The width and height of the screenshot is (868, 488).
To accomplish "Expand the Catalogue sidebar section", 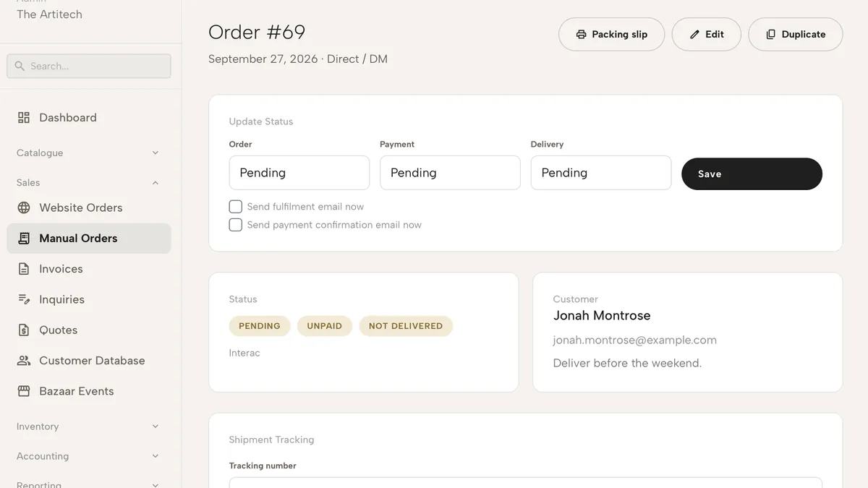I will point(89,153).
